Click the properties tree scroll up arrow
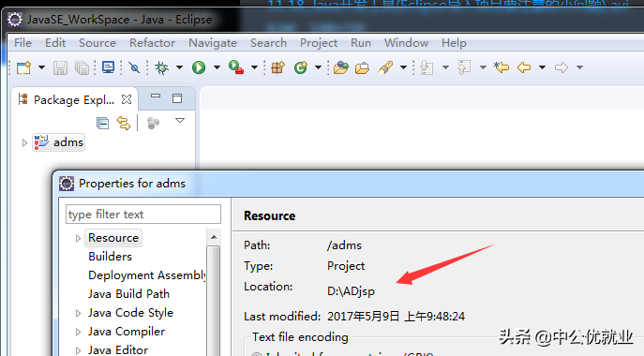Screen dimensions: 644x356 point(214,237)
